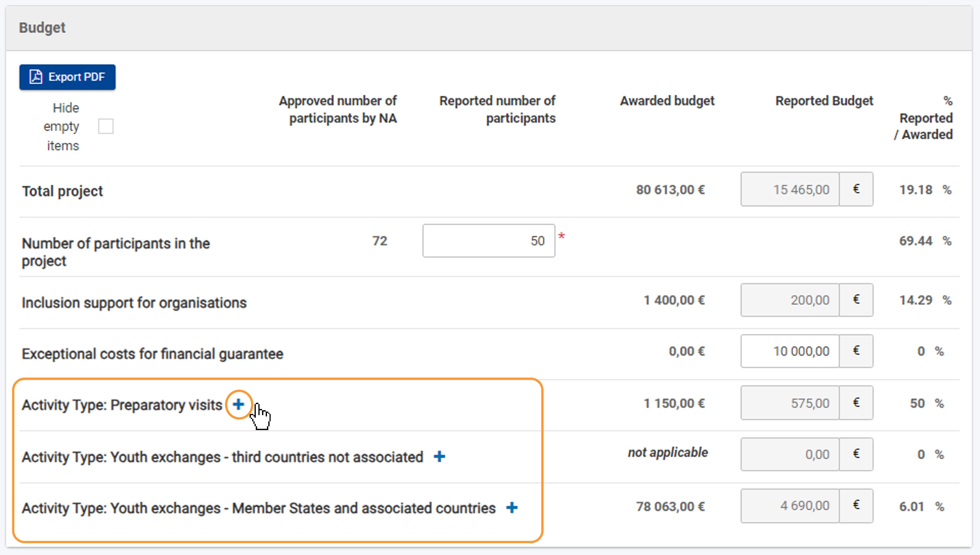The image size is (980, 555).
Task: Click the euro symbol beside the 4 690,00 amount
Action: (856, 506)
